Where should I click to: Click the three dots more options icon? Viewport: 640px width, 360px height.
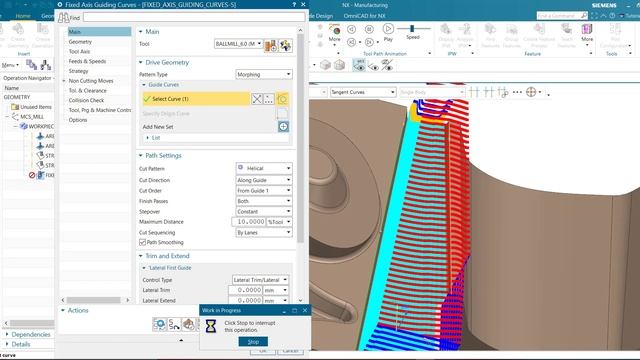pos(517,92)
